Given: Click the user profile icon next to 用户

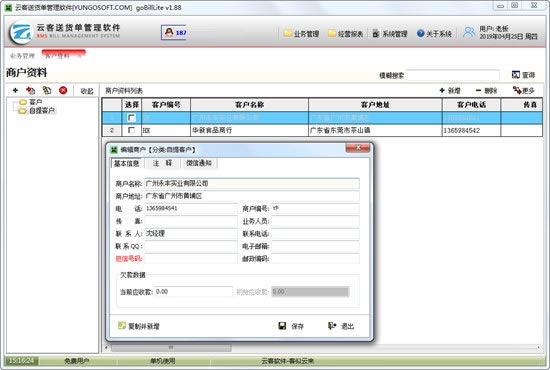Looking at the screenshot, I should click(x=469, y=33).
